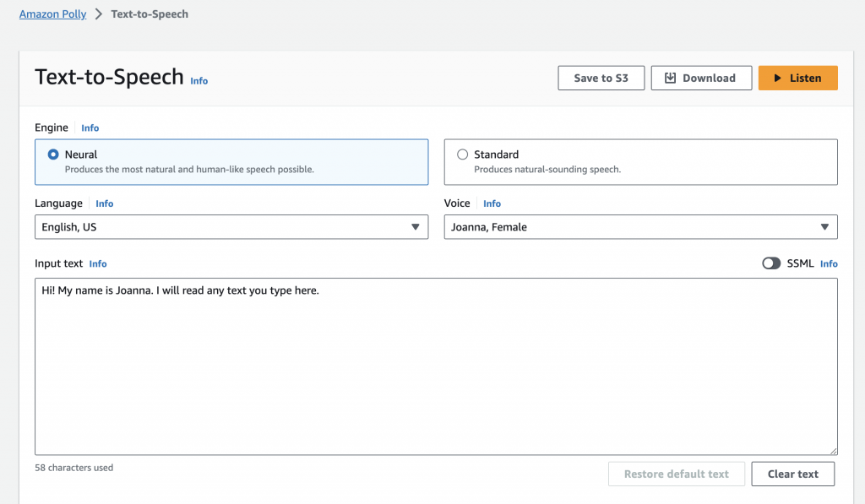The height and width of the screenshot is (504, 865).
Task: Toggle the SSML switch
Action: coord(771,263)
